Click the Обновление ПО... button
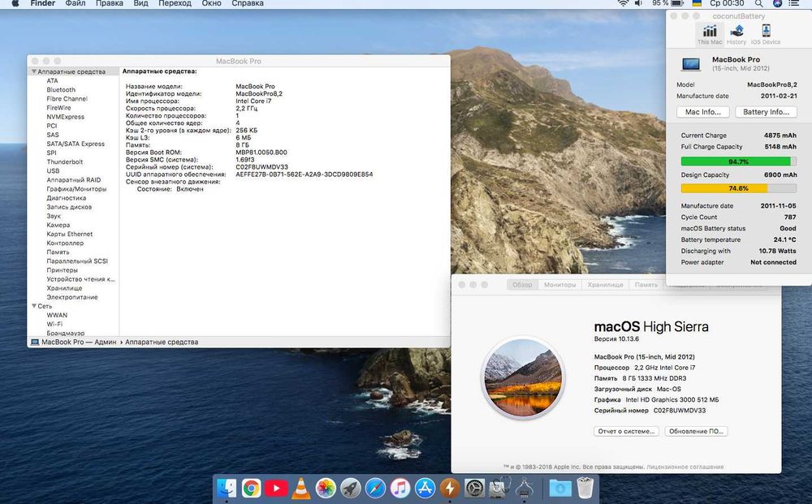This screenshot has width=812, height=504. [x=696, y=431]
